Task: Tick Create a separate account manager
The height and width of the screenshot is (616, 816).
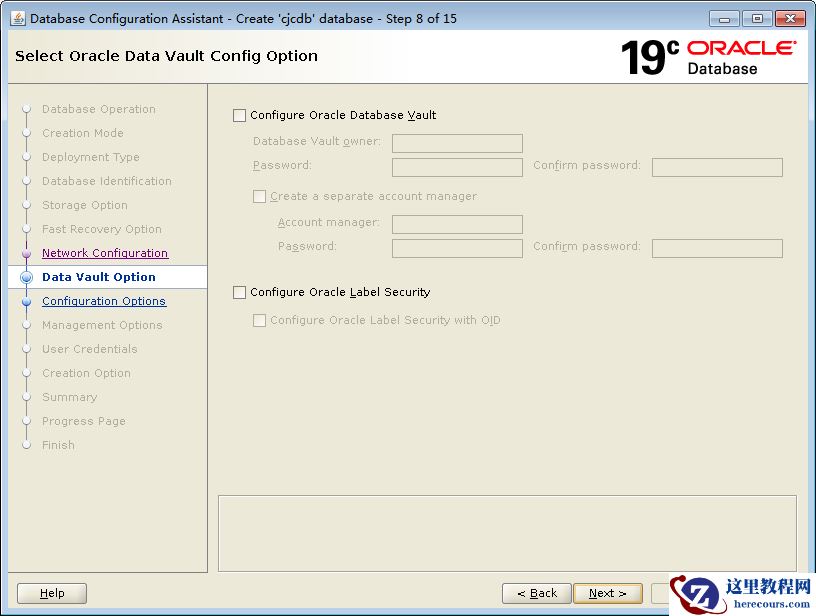Action: pos(259,197)
